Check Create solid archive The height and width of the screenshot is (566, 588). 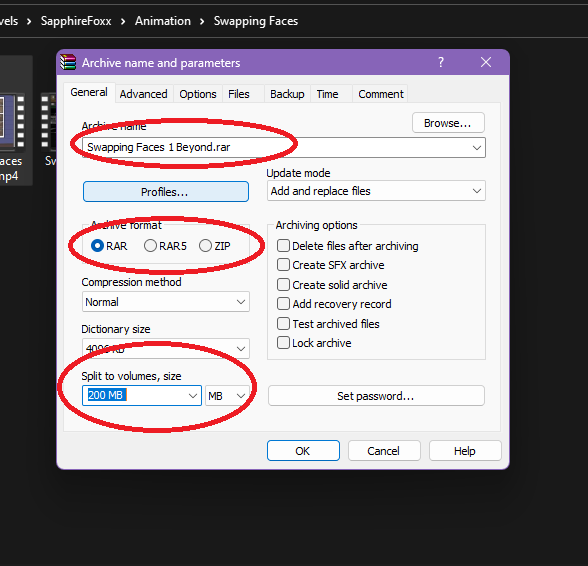(x=332, y=285)
